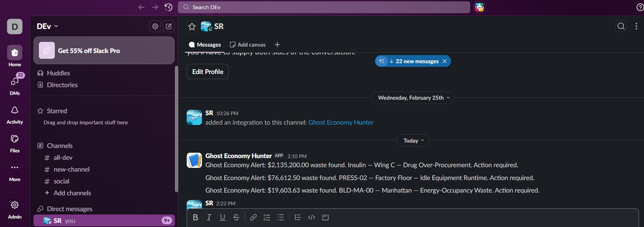Select the D workspace avatar

coord(15,27)
